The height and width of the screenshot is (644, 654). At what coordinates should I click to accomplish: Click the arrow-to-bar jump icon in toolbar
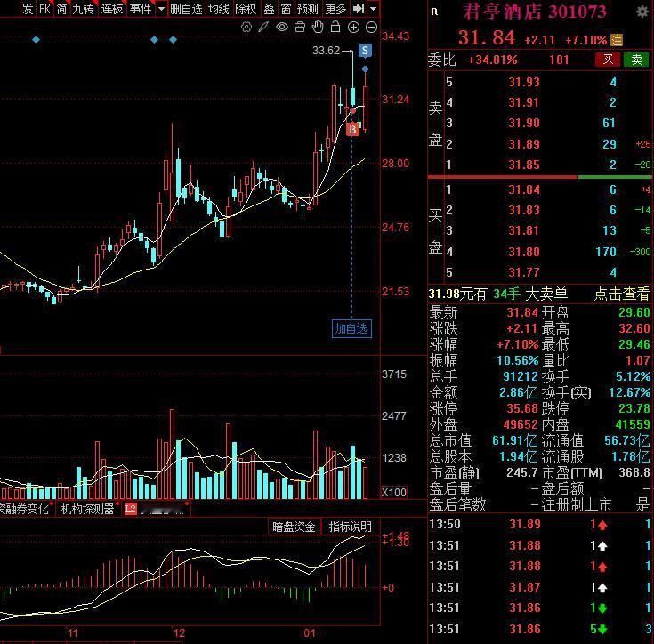[359, 8]
